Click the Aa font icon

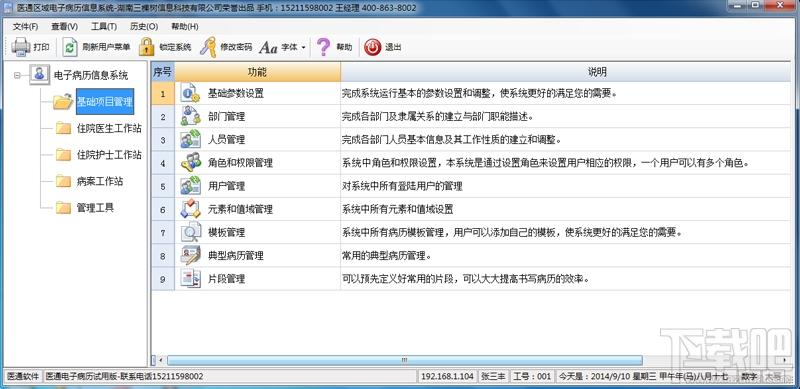pyautogui.click(x=268, y=47)
